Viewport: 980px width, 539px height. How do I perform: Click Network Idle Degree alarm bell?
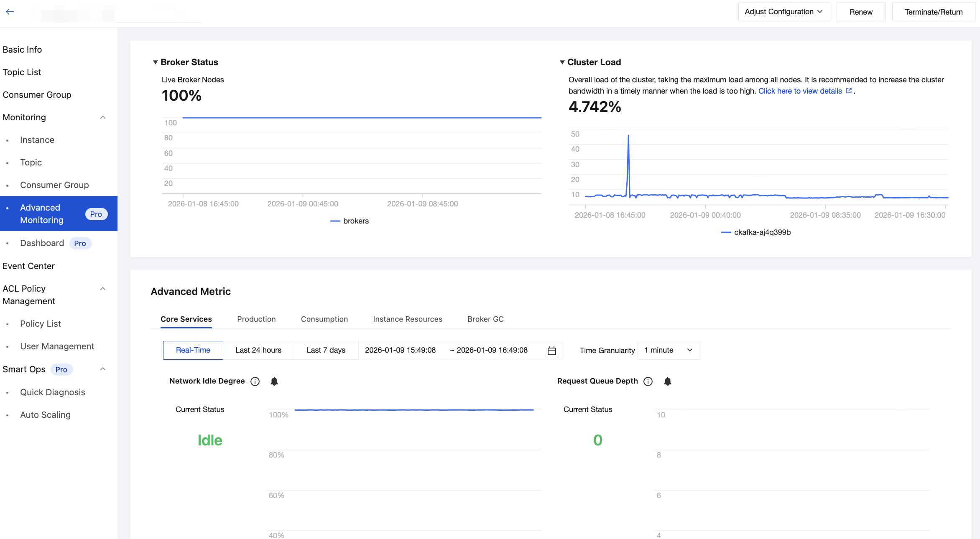click(274, 381)
